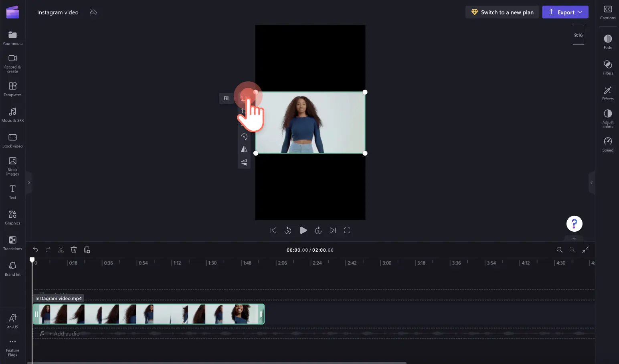Click the clip's left trim handle
Viewport: 619px width, 364px height.
coord(36,314)
